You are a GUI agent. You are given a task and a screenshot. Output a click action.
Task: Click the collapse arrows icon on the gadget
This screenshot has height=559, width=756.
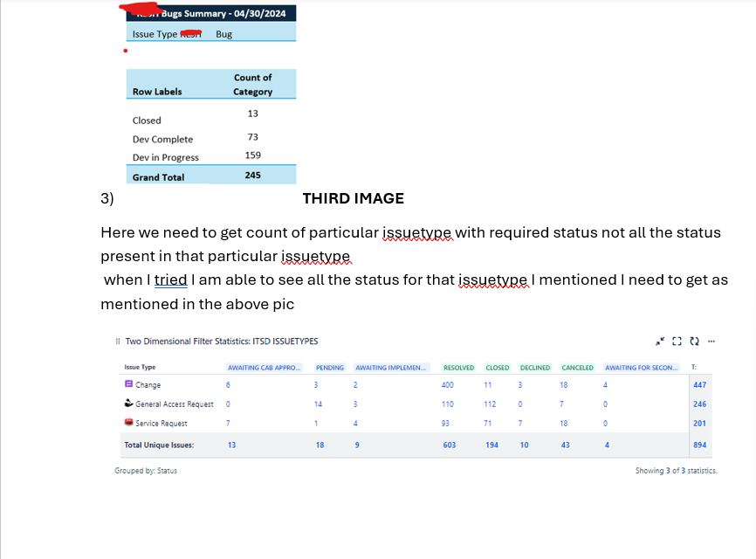pos(661,341)
